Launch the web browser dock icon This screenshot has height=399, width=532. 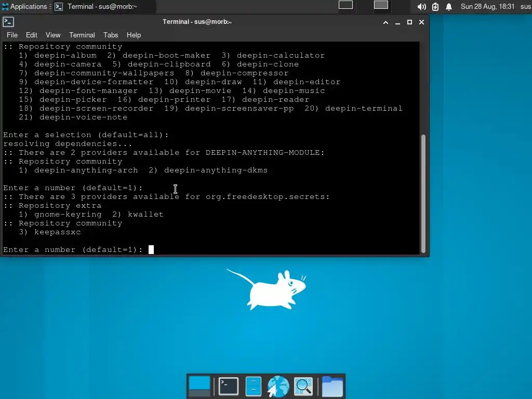click(278, 386)
